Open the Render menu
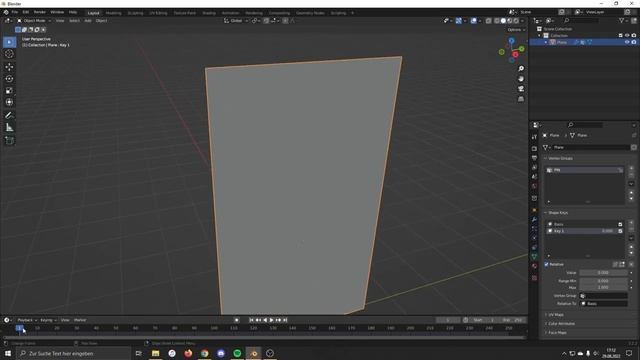This screenshot has width=640, height=360. tap(40, 12)
